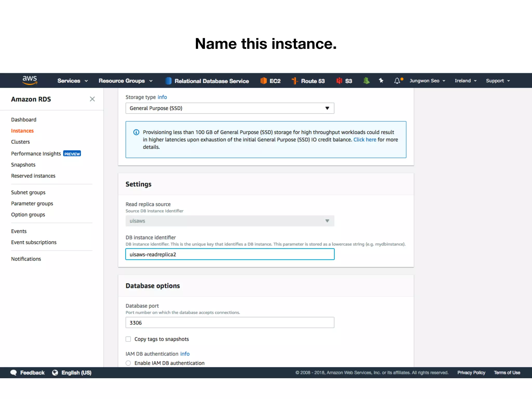Open the green Elastic Beanstalk icon
The height and width of the screenshot is (399, 532).
pyautogui.click(x=366, y=81)
